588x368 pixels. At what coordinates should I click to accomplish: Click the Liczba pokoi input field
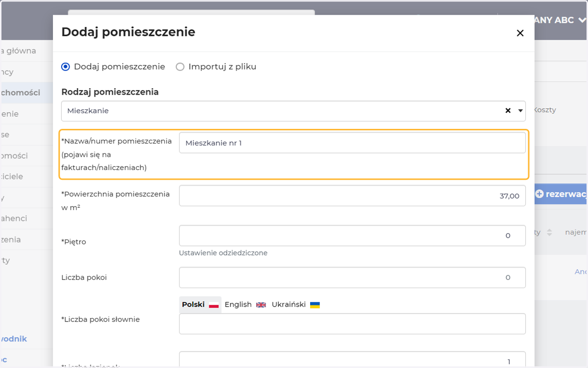[x=352, y=277]
